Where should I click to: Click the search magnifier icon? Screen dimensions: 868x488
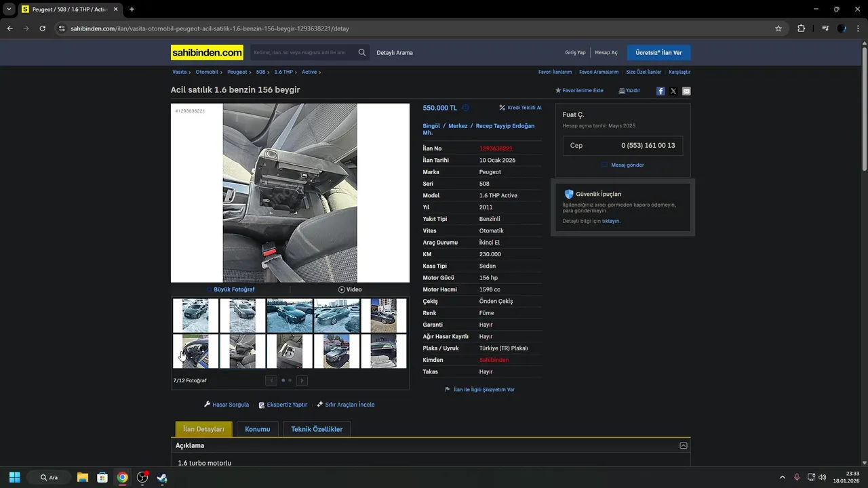pyautogui.click(x=362, y=52)
